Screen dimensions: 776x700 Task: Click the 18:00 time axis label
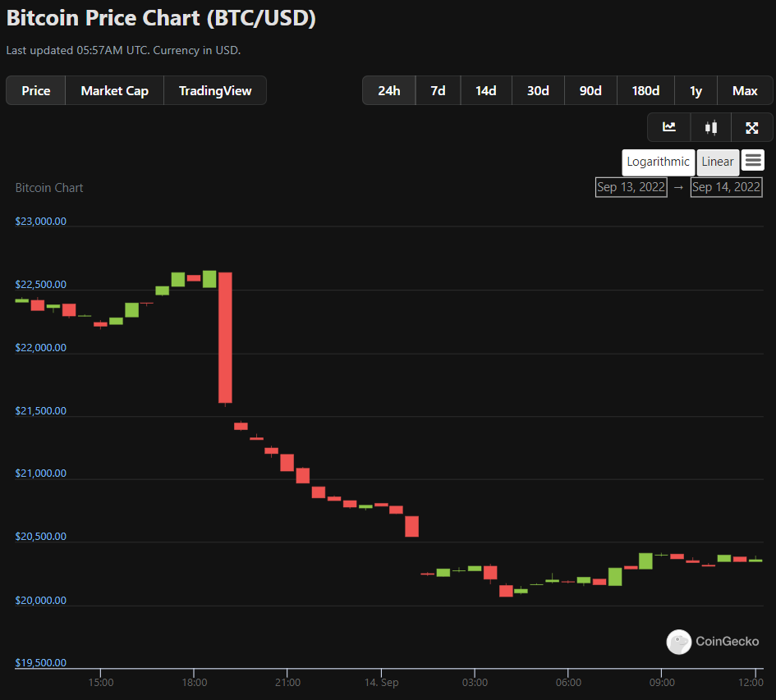[195, 683]
